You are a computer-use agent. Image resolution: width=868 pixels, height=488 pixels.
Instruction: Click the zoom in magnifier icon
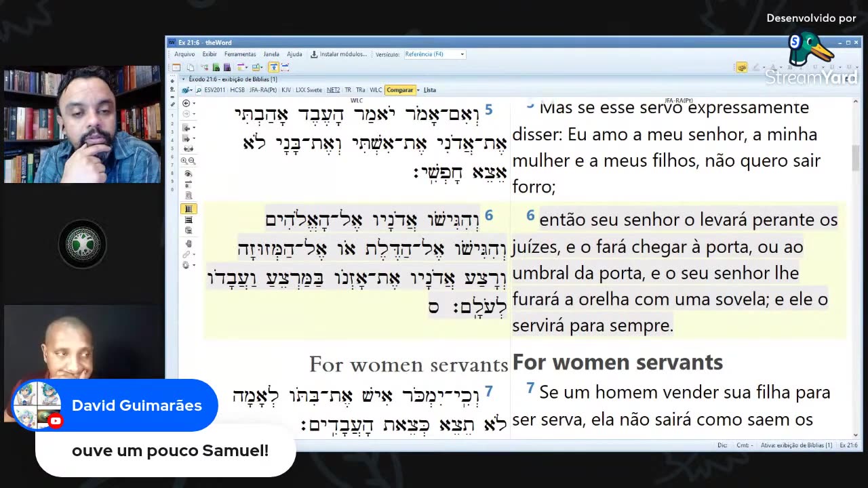184,161
